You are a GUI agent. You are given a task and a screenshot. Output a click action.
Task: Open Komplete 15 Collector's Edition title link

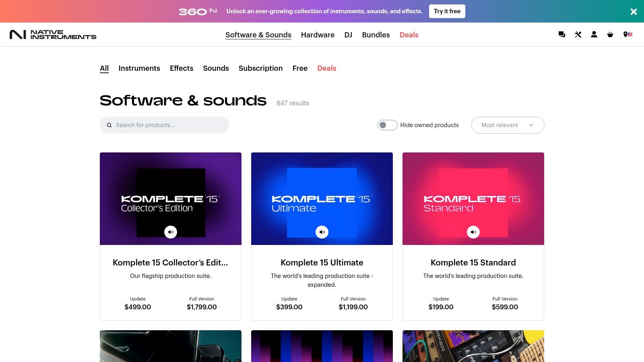tap(170, 263)
